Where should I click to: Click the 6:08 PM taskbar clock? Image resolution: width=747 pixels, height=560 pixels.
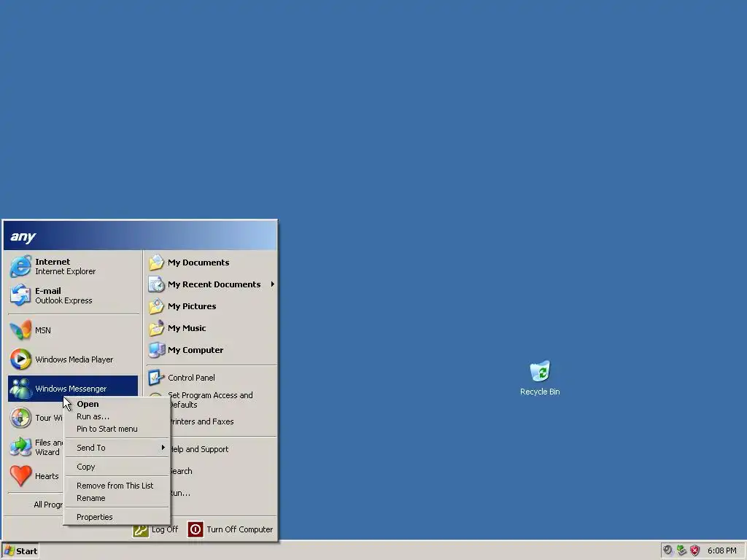tap(721, 551)
